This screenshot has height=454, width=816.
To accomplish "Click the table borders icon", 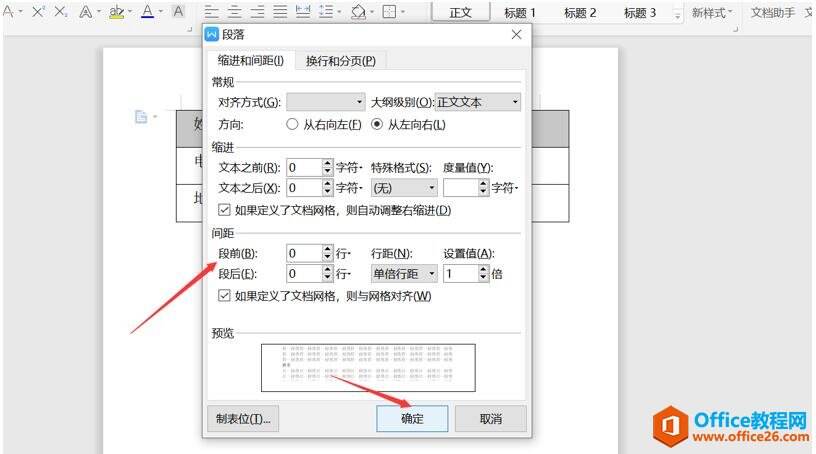I will 389,11.
